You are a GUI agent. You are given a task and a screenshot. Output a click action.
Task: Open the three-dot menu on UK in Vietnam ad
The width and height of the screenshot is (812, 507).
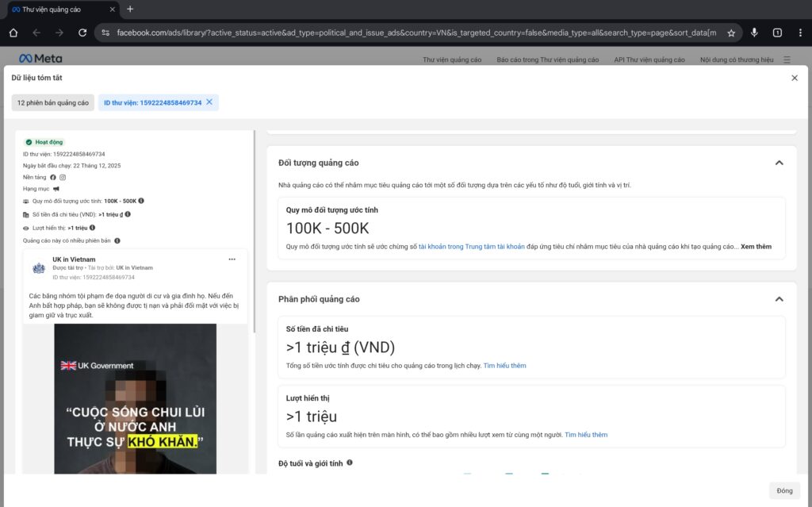pos(232,259)
